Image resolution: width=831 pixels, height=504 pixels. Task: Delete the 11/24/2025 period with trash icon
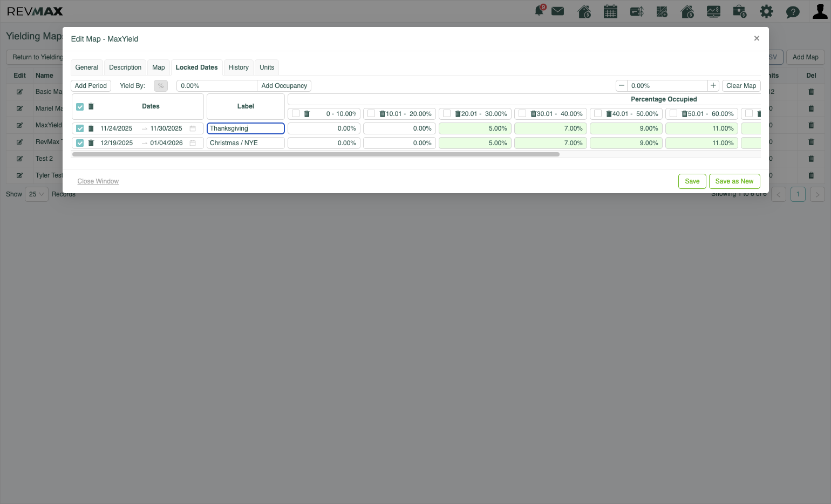coord(91,128)
